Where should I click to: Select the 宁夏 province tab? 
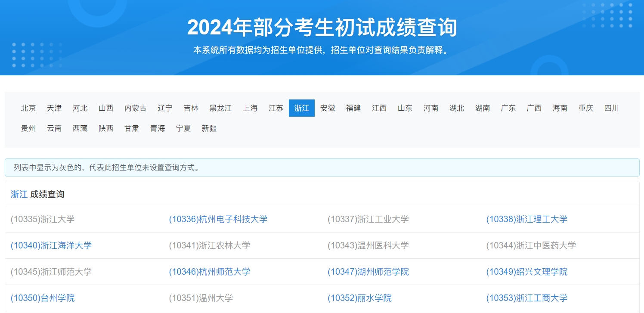click(x=183, y=128)
